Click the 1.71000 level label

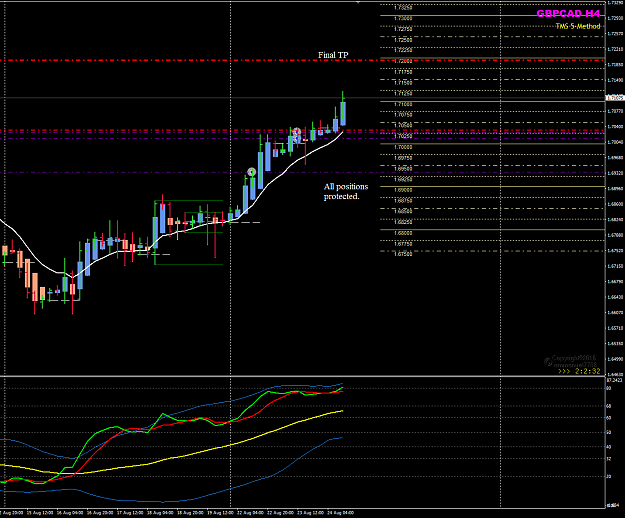coord(403,104)
